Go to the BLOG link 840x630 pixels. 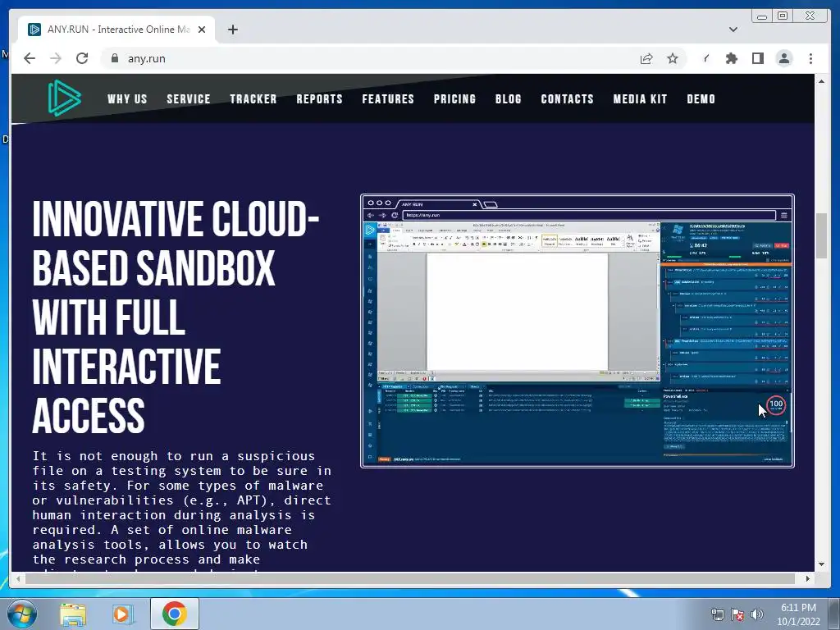tap(509, 99)
